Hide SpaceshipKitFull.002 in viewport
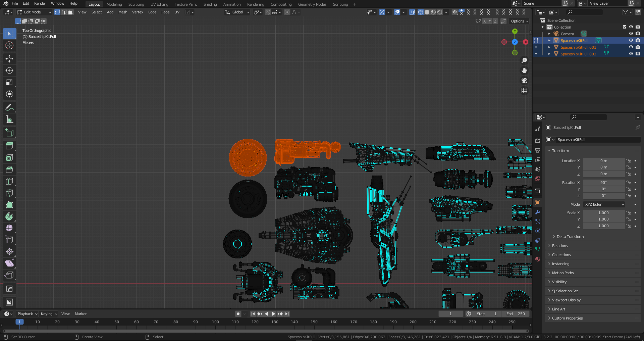This screenshot has width=644, height=341. point(631,54)
